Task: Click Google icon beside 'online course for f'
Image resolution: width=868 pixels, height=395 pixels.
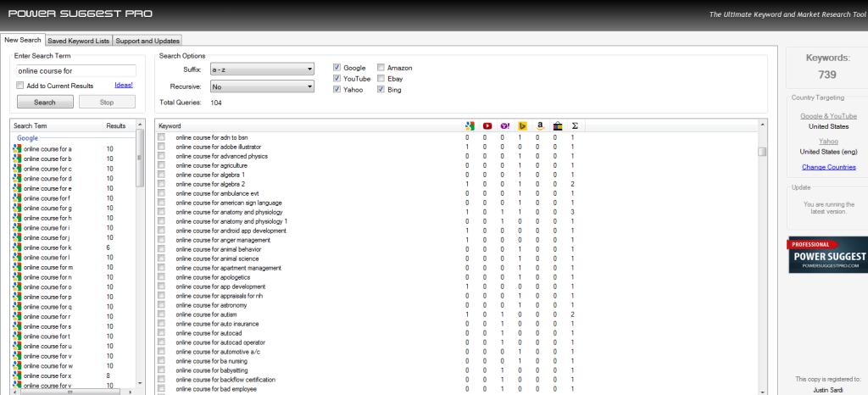Action: (x=17, y=198)
